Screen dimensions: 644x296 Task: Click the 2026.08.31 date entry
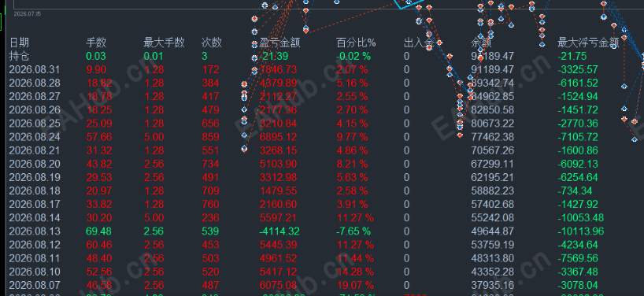click(x=35, y=70)
